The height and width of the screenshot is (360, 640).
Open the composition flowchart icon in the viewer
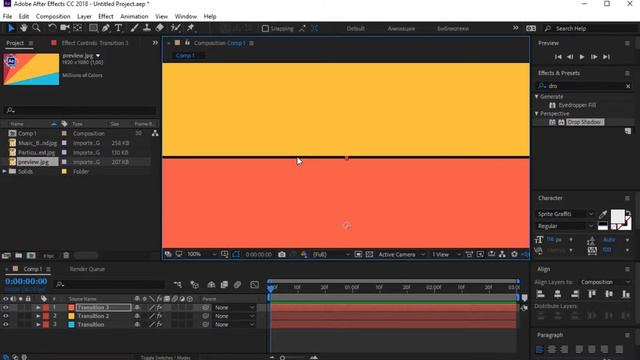pos(502,254)
